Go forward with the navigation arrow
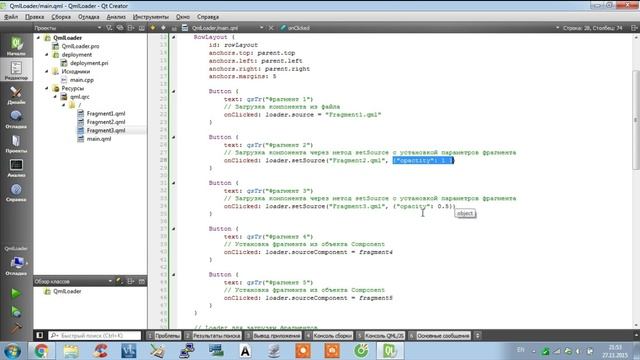The height and width of the screenshot is (360, 640). click(x=163, y=28)
